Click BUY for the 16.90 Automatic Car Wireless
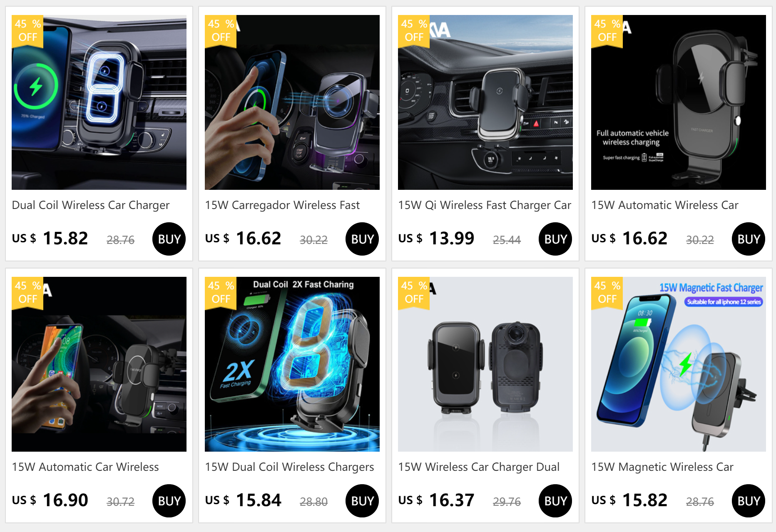This screenshot has width=776, height=532. pos(169,501)
